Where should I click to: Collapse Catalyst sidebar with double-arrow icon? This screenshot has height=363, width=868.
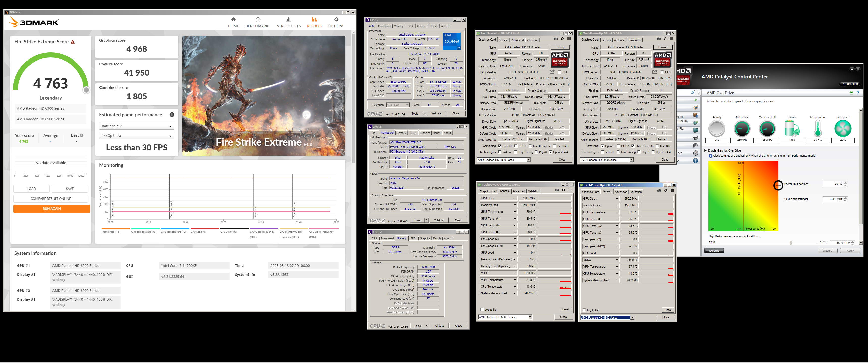698,93
